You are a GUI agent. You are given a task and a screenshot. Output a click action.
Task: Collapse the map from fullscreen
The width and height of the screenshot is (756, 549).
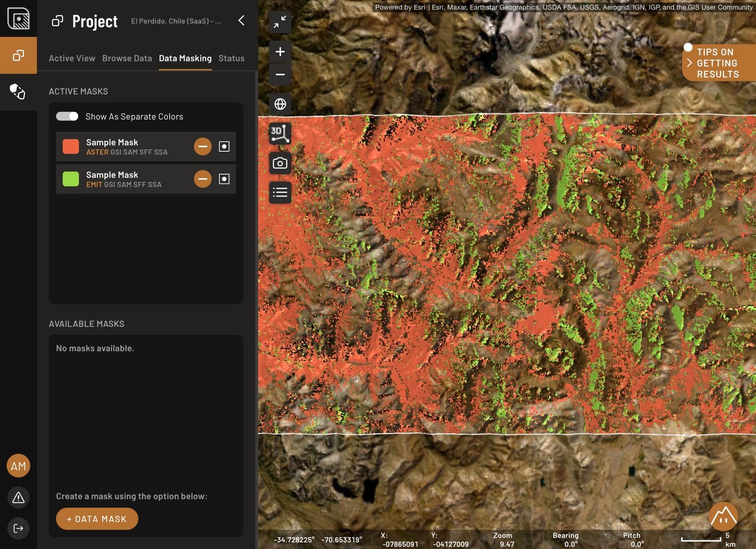coord(280,22)
